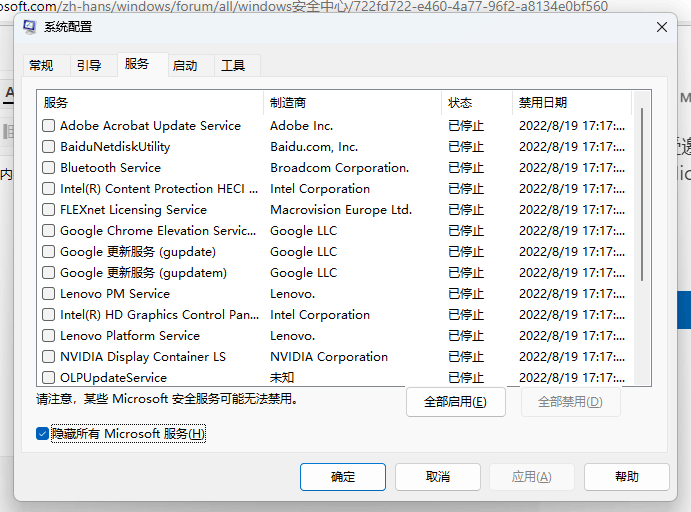Tick Google Chrome Elevation Service checkbox

[x=48, y=231]
